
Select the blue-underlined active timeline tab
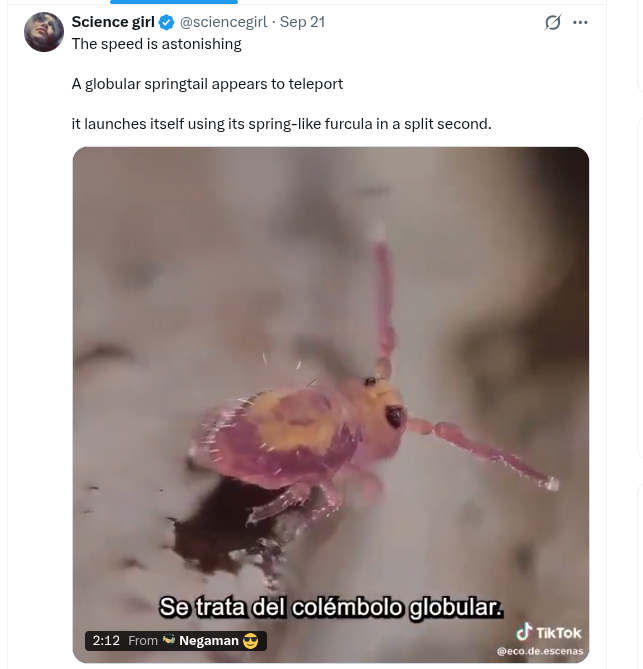(174, 2)
